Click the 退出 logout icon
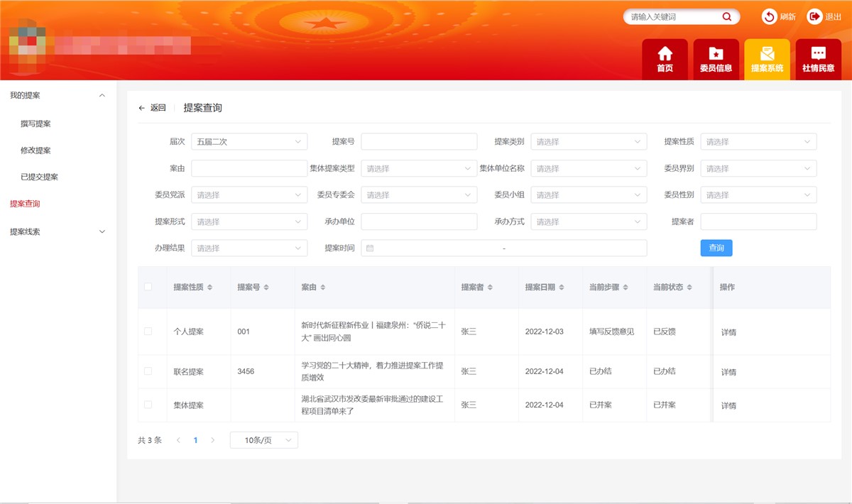Screen dimensions: 852x504 pos(814,16)
